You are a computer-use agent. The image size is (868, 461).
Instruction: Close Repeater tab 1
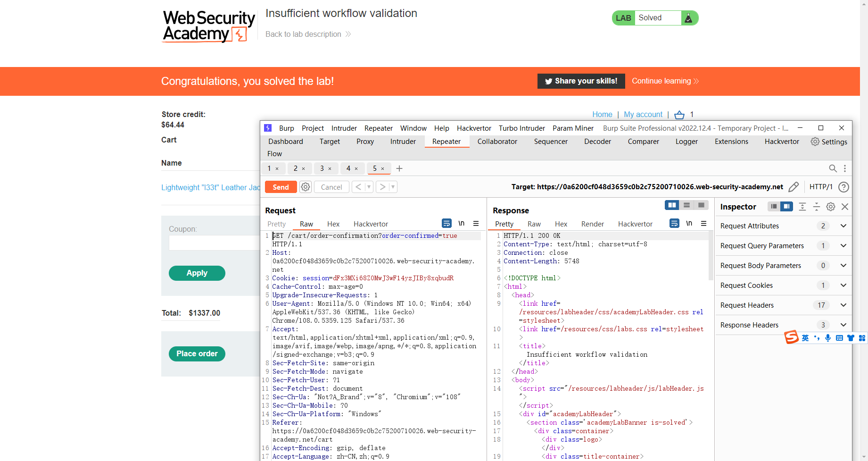click(x=277, y=168)
